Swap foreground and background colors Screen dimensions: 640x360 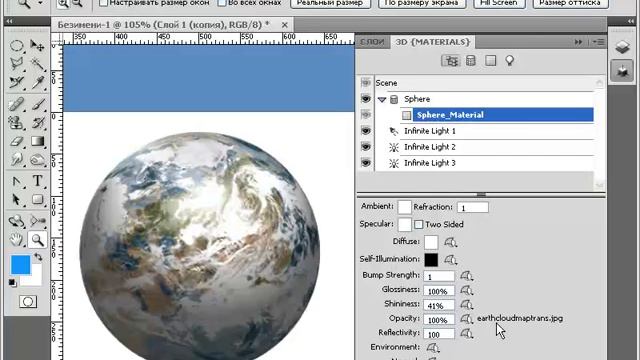coord(38,257)
